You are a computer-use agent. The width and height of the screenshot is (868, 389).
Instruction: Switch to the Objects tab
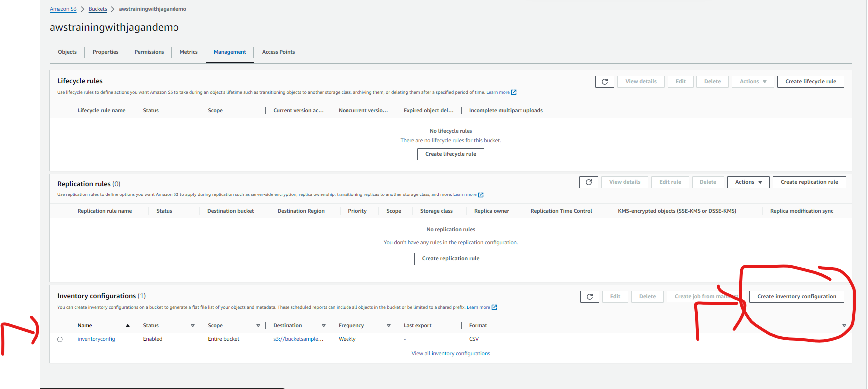67,52
